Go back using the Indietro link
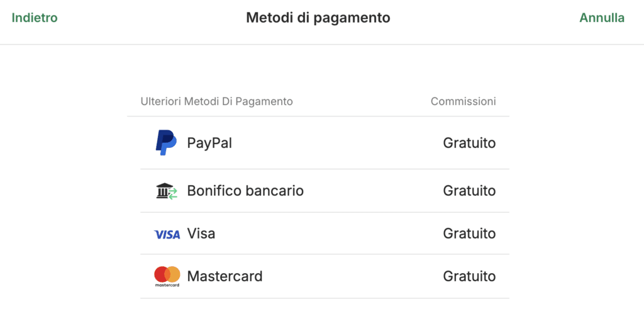The height and width of the screenshot is (314, 644). click(35, 18)
